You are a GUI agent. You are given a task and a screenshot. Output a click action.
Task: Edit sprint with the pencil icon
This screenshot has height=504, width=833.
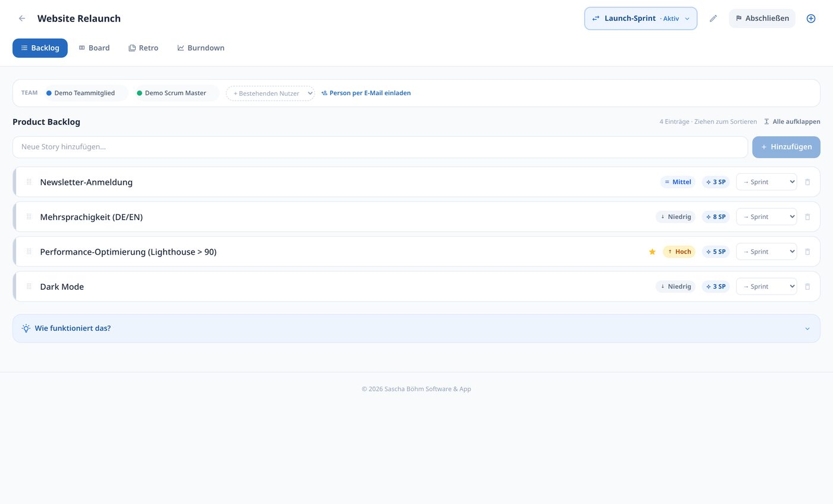click(x=713, y=18)
